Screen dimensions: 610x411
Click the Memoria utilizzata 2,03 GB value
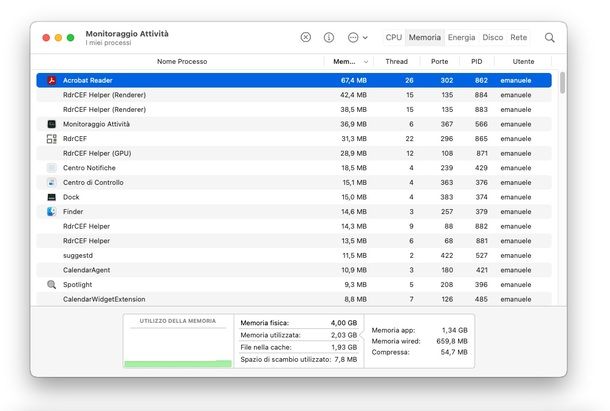click(344, 335)
